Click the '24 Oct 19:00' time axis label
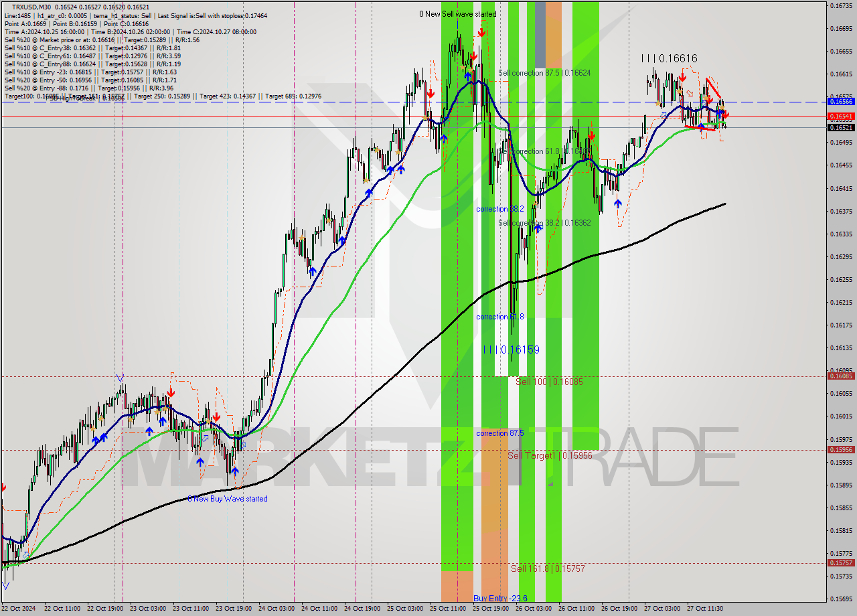This screenshot has width=857, height=616. click(362, 609)
